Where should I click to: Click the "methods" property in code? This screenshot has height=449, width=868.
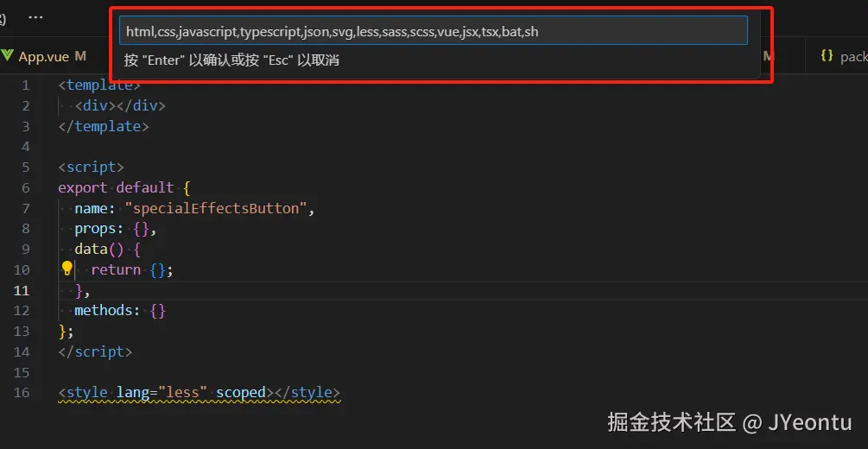104,311
